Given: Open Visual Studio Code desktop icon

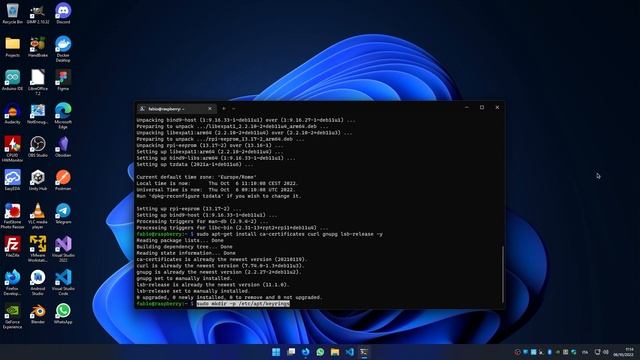Looking at the screenshot, I should [x=63, y=282].
